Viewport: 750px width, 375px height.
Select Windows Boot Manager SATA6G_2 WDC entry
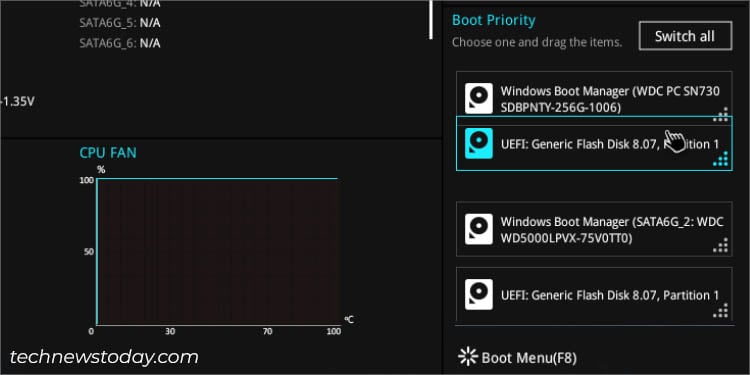pyautogui.click(x=594, y=229)
